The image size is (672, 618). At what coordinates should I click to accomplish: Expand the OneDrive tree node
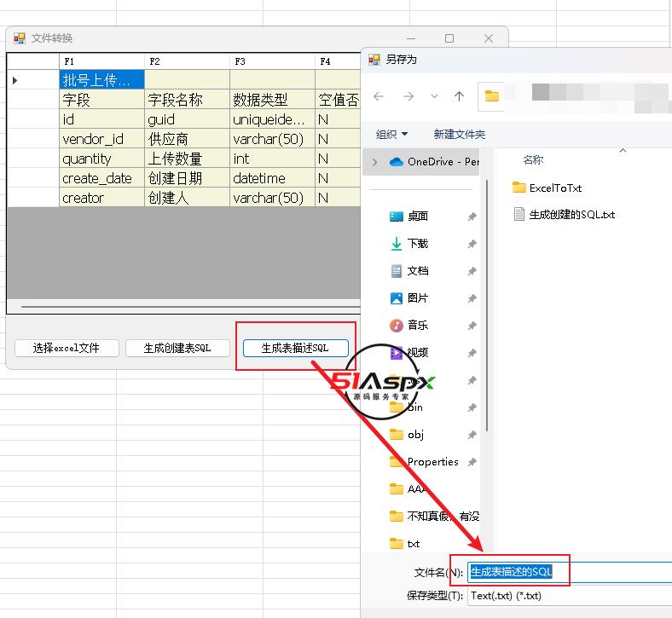374,162
